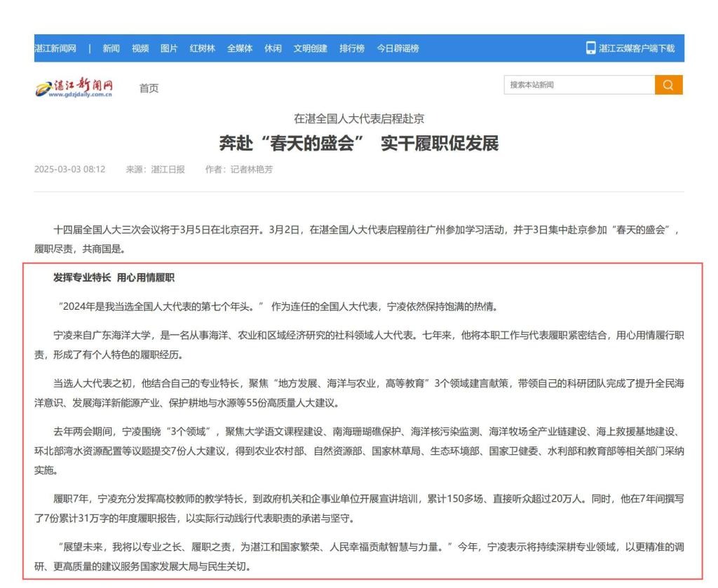Go to the 休闲 section

point(273,48)
